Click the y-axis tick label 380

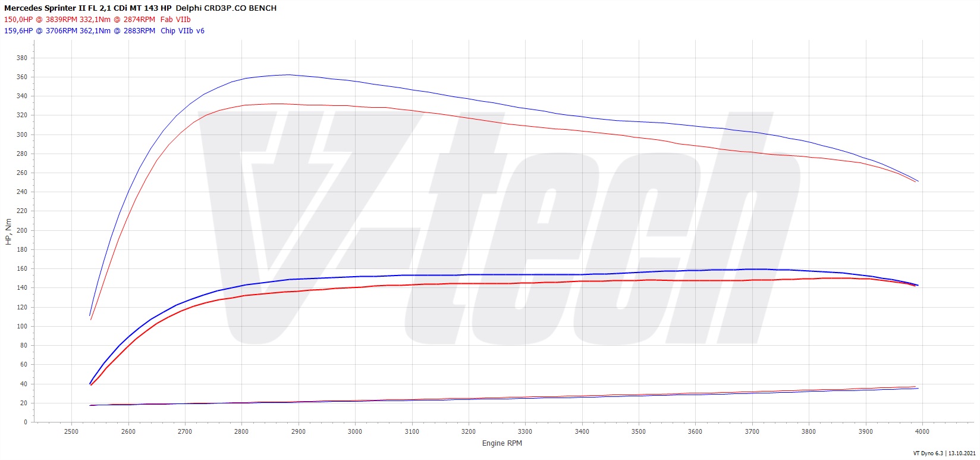22,58
